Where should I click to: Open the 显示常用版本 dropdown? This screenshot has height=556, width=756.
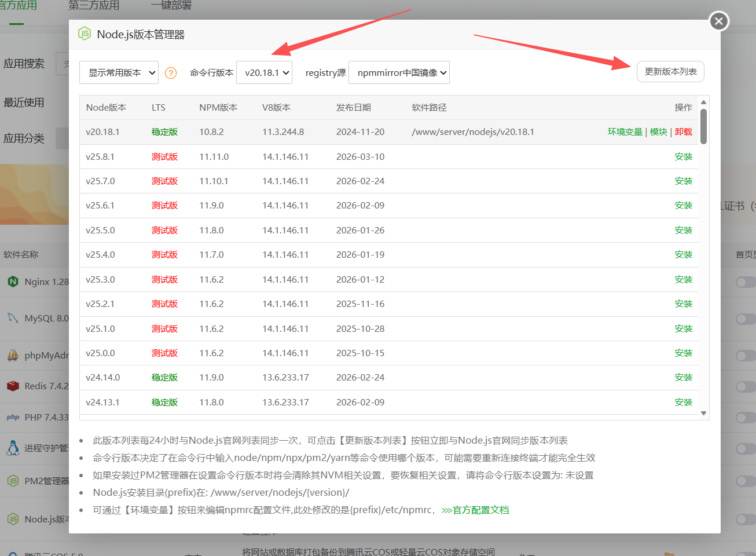coord(119,72)
